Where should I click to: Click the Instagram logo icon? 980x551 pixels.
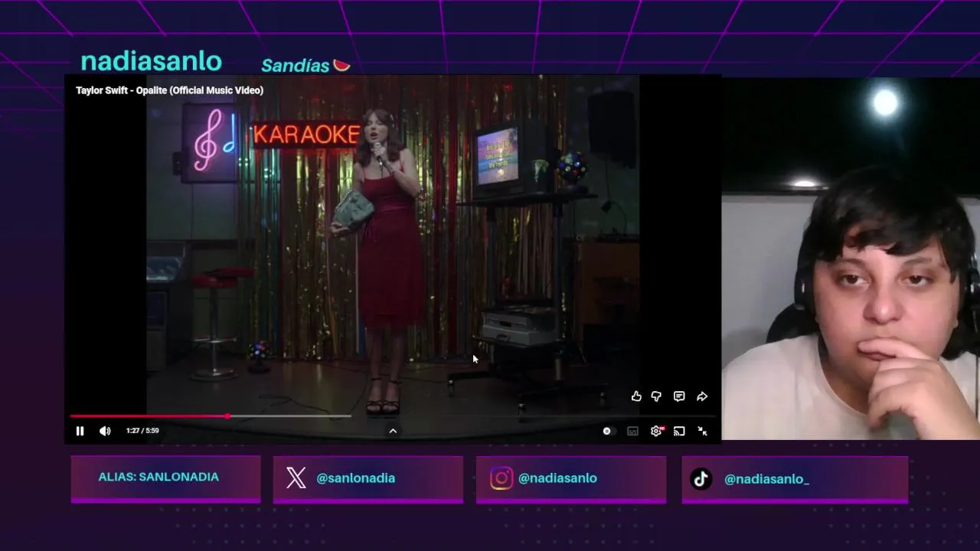click(x=501, y=478)
